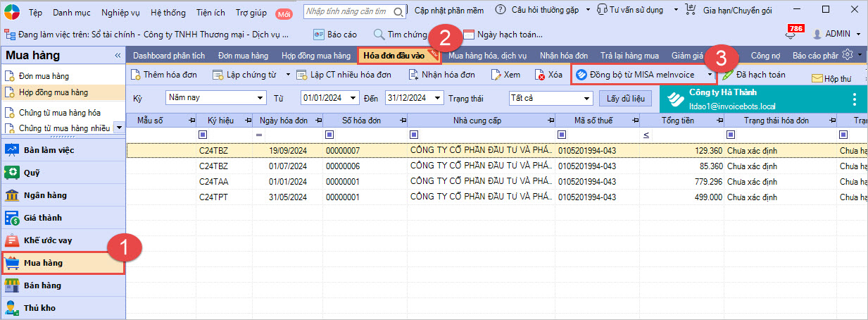Toggle filter checkbox under Số hóa đơn column
Screen dimensions: 868x320
(x=329, y=134)
